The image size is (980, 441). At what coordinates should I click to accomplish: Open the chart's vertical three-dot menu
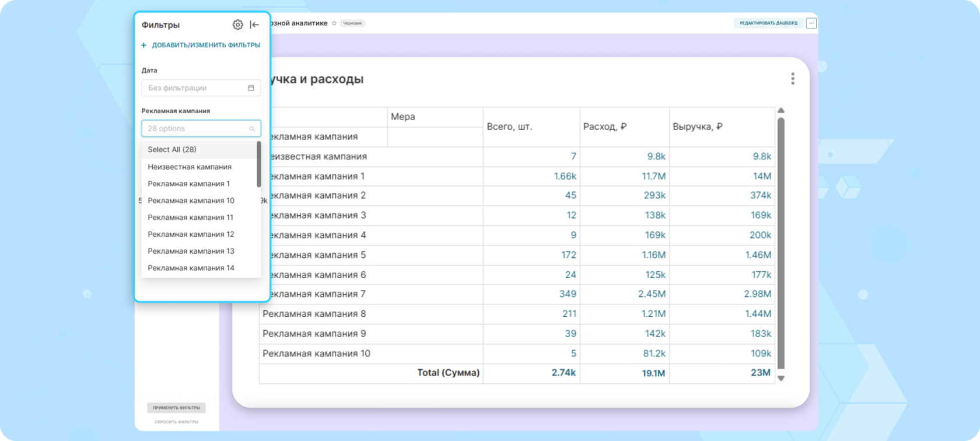(x=793, y=79)
